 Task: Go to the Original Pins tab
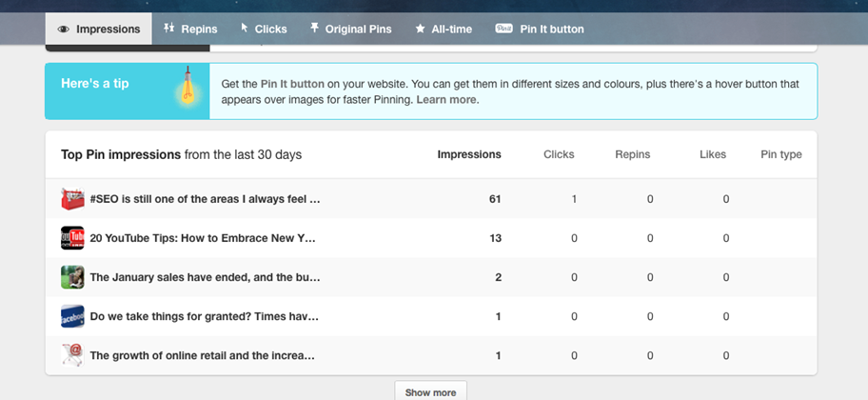click(350, 29)
